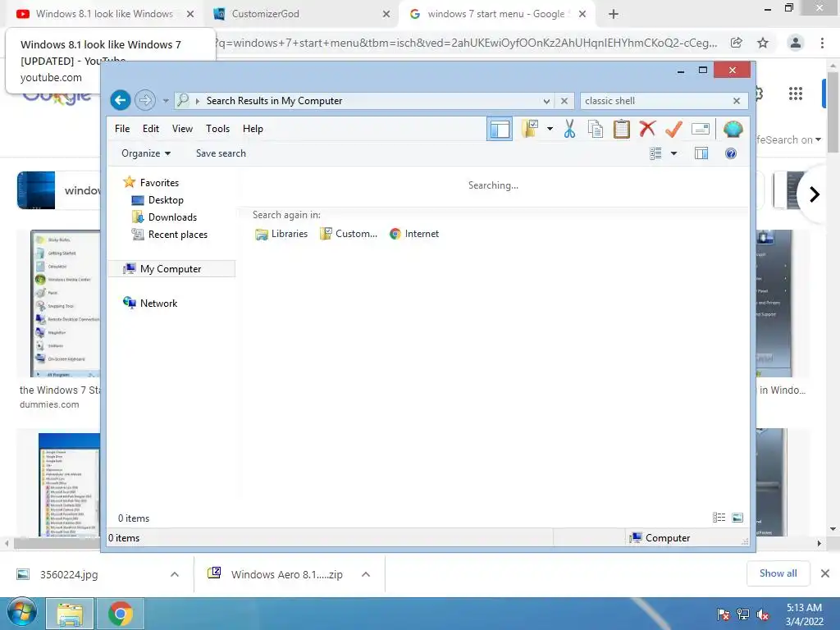The height and width of the screenshot is (630, 840).
Task: Switch to the YouTube Windows 8.1 tab
Action: coord(104,14)
